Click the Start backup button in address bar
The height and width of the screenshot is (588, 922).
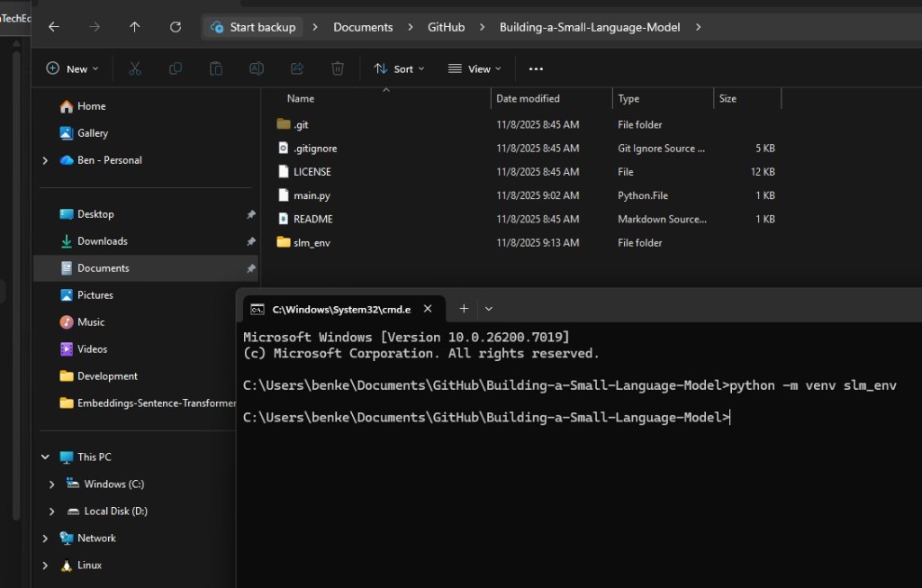(252, 27)
